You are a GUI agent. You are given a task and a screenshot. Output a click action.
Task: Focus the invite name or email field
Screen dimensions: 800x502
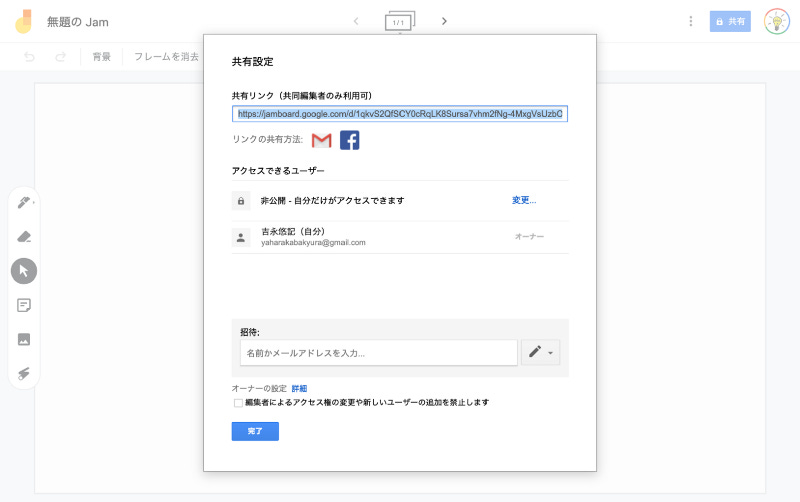point(379,353)
